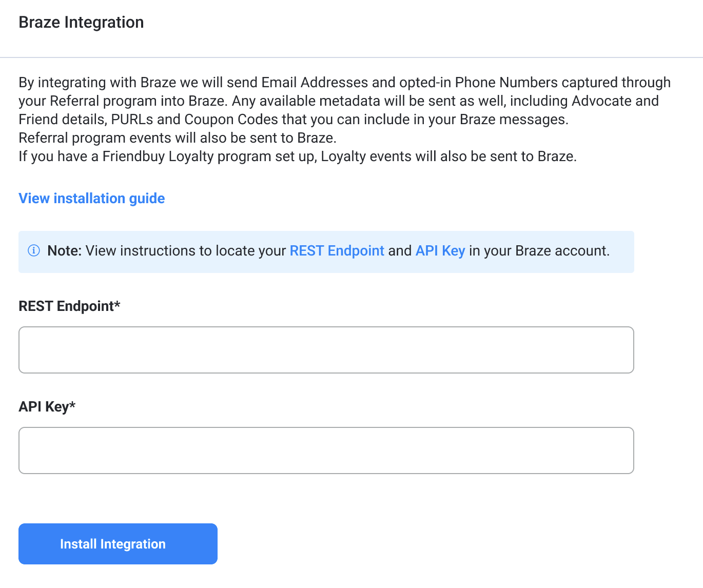This screenshot has height=588, width=703.
Task: Click the API Key* field label
Action: pyautogui.click(x=47, y=406)
